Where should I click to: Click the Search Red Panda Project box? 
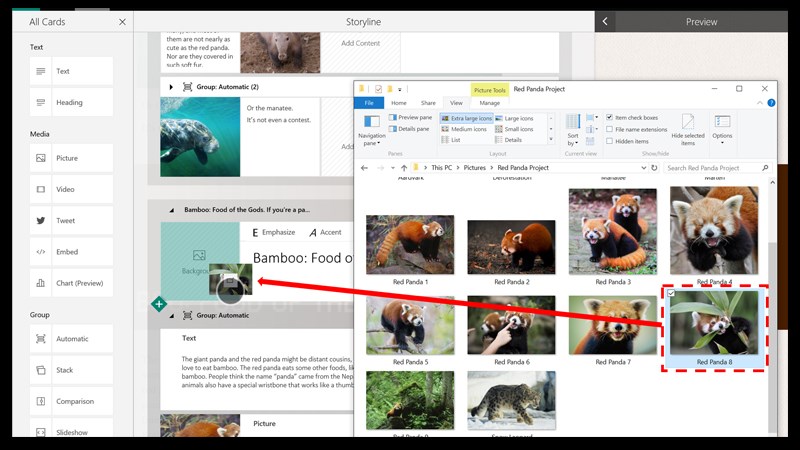tap(717, 168)
